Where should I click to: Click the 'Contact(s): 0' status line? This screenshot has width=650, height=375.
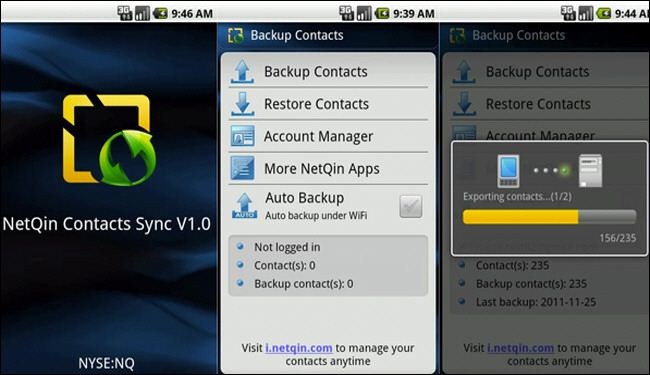(x=284, y=266)
